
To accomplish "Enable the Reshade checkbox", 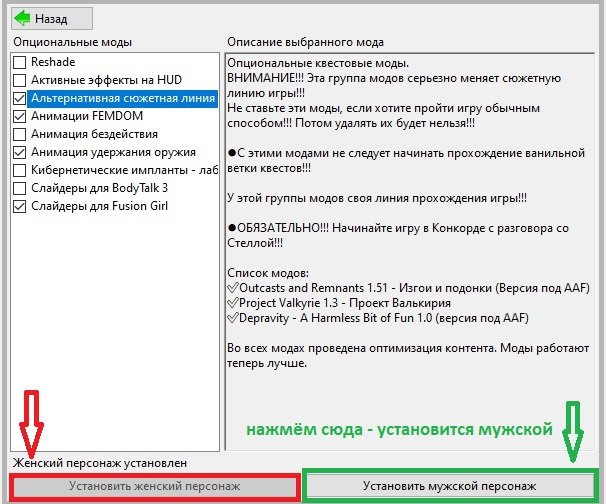I will pyautogui.click(x=20, y=63).
